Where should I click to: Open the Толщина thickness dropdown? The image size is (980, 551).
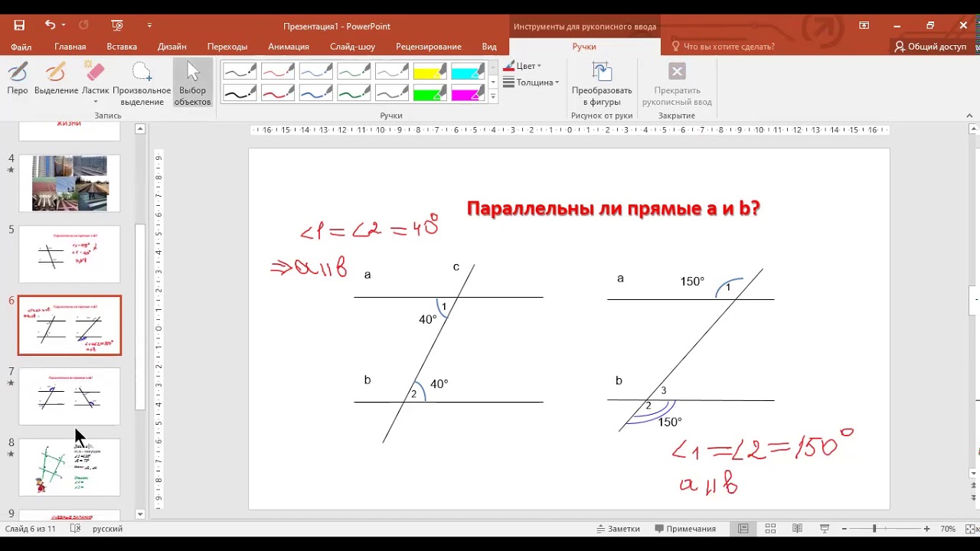pyautogui.click(x=531, y=83)
